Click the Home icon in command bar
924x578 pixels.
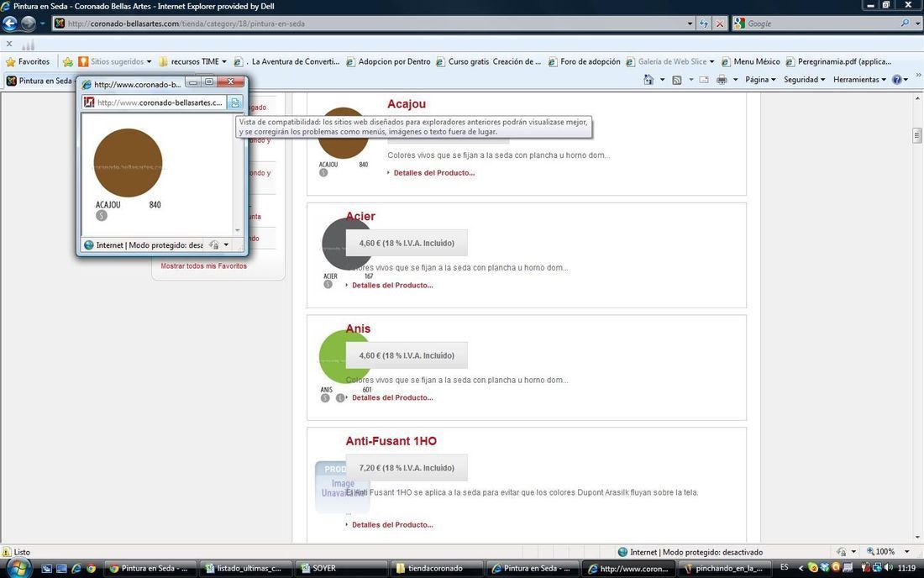648,80
